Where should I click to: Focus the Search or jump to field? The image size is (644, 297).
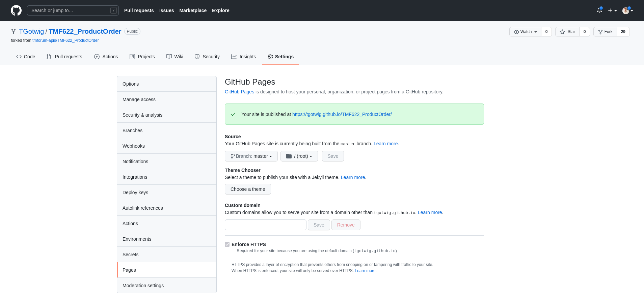[x=73, y=10]
